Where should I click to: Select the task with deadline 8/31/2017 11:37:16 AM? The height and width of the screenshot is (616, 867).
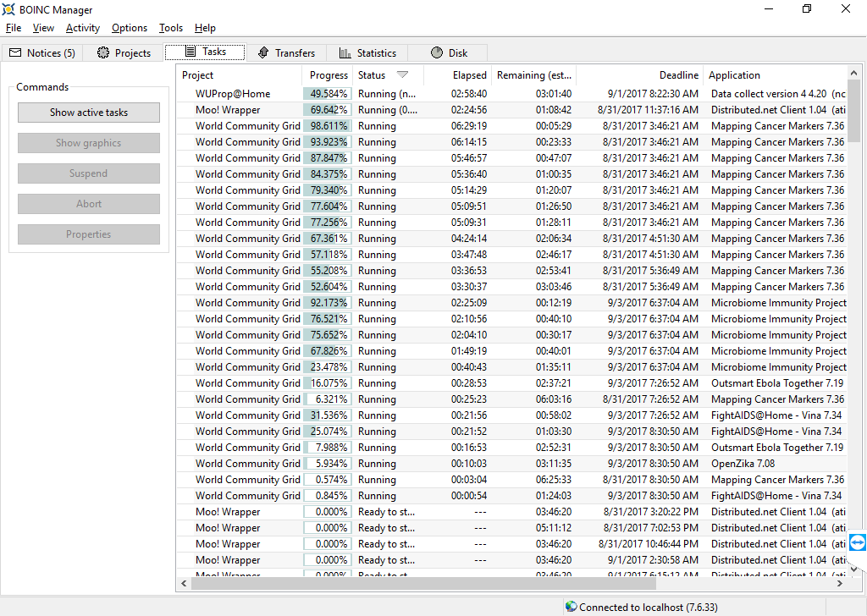click(x=511, y=110)
